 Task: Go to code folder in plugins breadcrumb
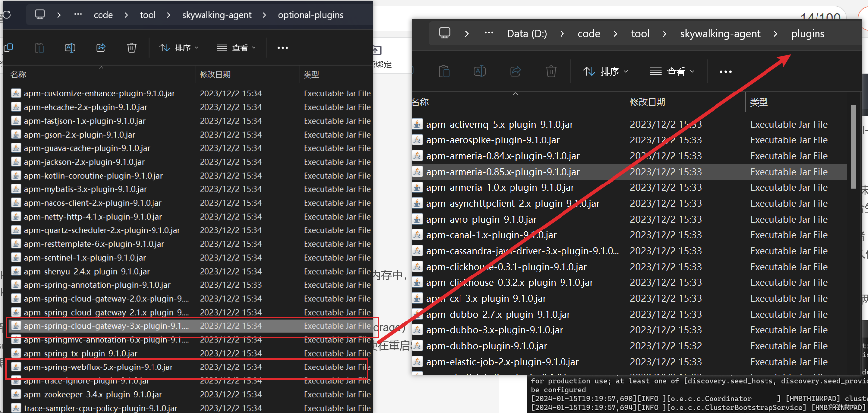tap(589, 34)
